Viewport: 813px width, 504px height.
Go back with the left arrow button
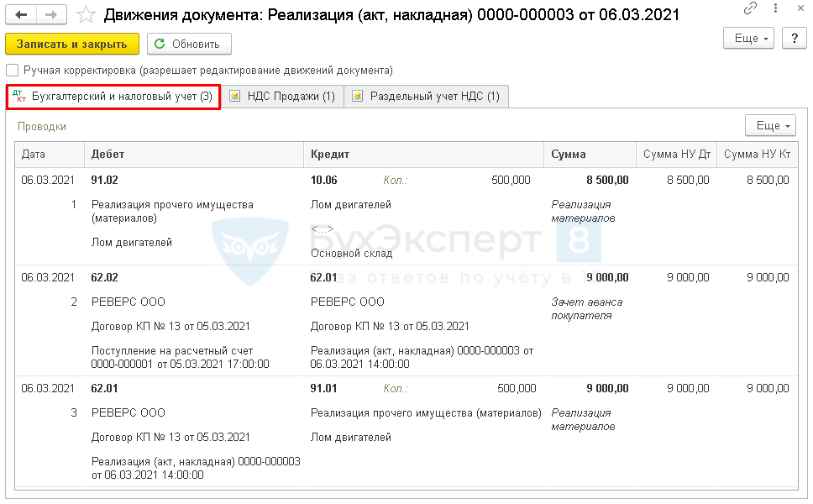coord(21,14)
